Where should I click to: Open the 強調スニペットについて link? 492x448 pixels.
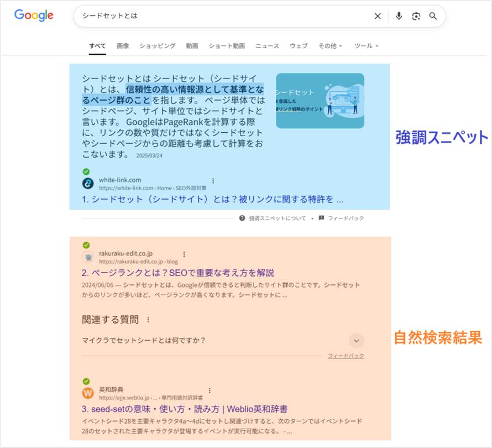(278, 218)
